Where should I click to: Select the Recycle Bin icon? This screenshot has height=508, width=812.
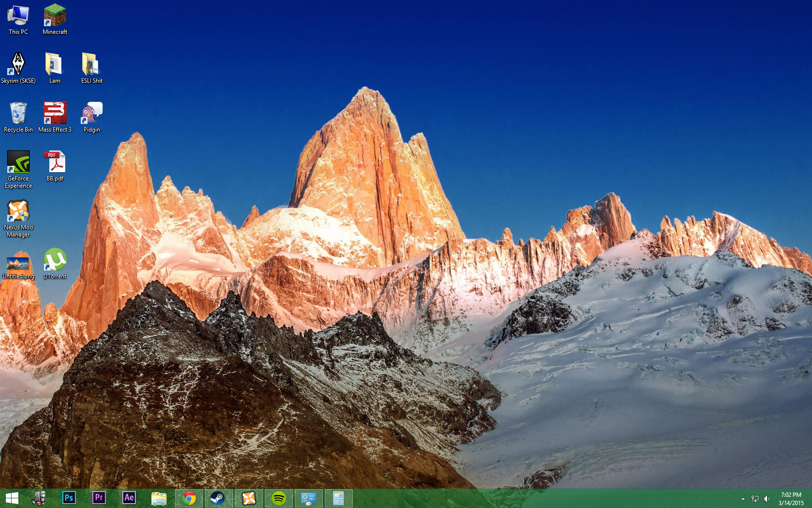point(18,117)
